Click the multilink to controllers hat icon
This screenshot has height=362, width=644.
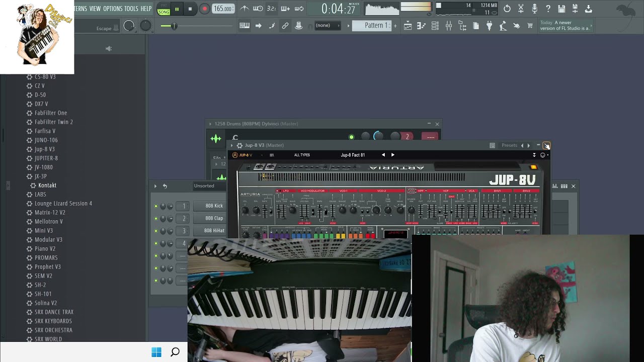point(299,26)
